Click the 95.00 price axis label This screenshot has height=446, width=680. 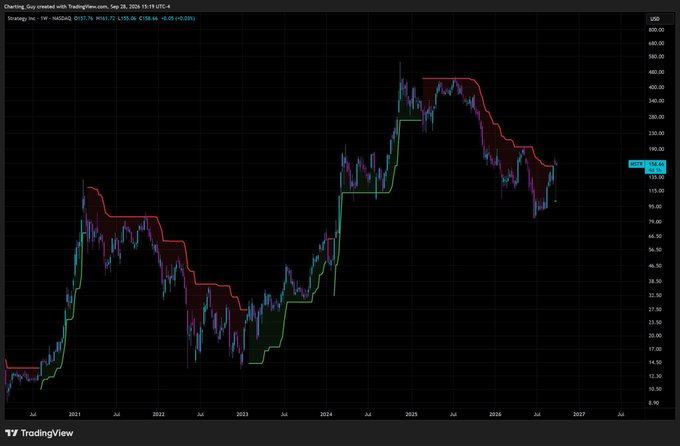coord(655,207)
